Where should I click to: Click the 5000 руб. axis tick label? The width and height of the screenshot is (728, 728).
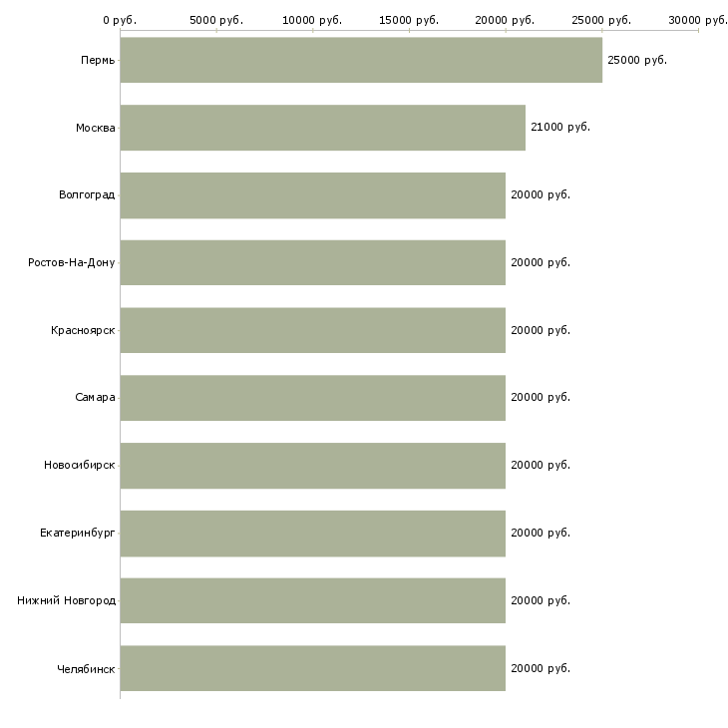pyautogui.click(x=215, y=20)
